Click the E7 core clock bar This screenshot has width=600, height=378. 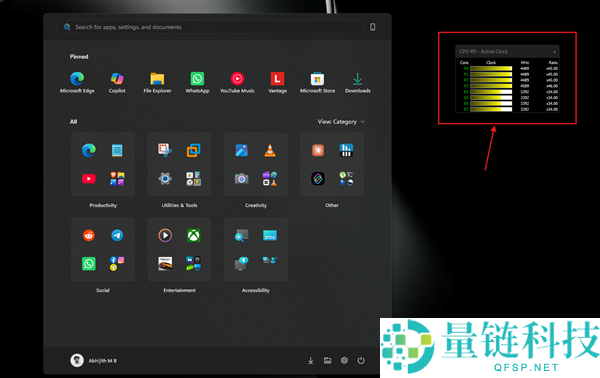pyautogui.click(x=491, y=109)
